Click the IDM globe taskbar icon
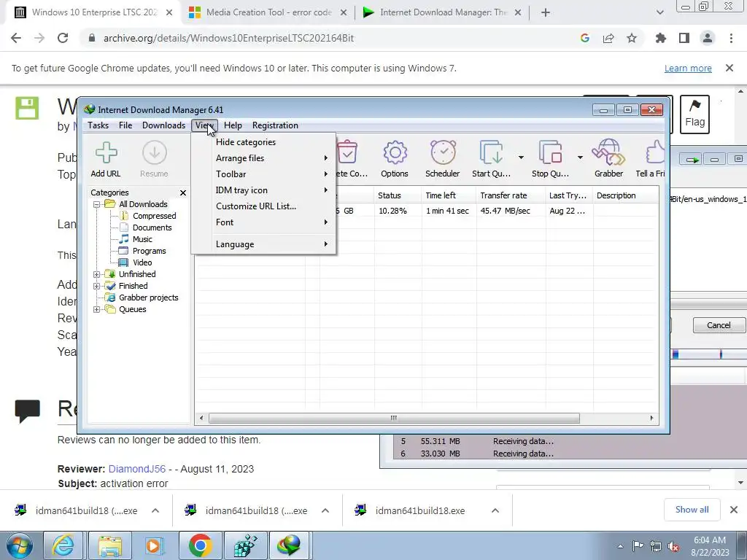 click(x=290, y=545)
